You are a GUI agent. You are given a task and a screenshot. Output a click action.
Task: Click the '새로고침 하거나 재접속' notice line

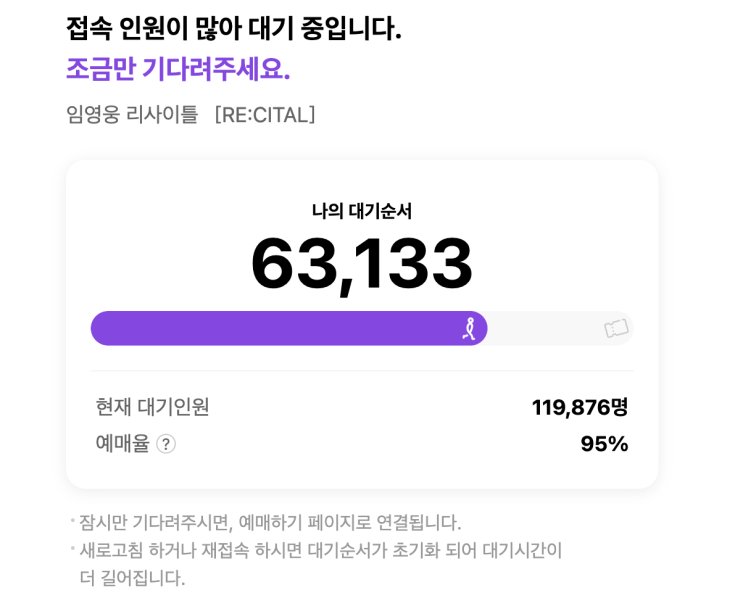pyautogui.click(x=320, y=550)
